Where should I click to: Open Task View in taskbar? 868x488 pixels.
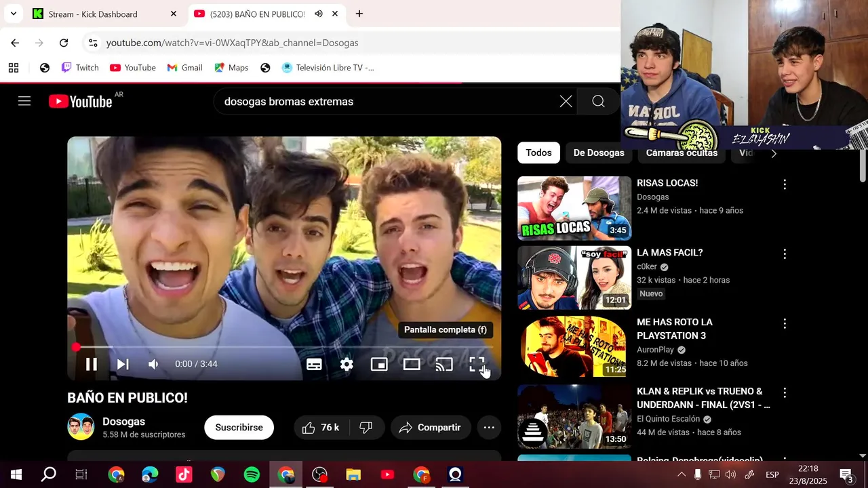point(81,474)
